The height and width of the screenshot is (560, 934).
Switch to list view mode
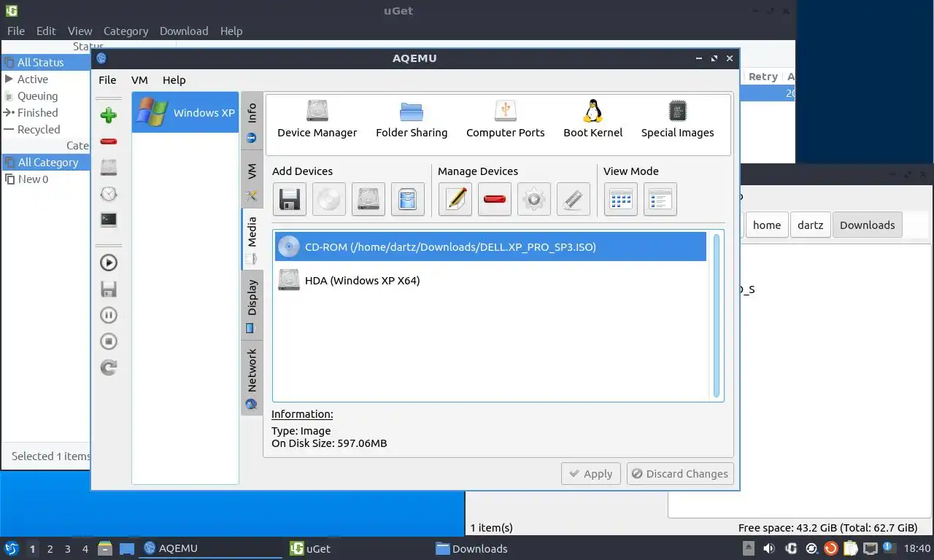tap(660, 199)
